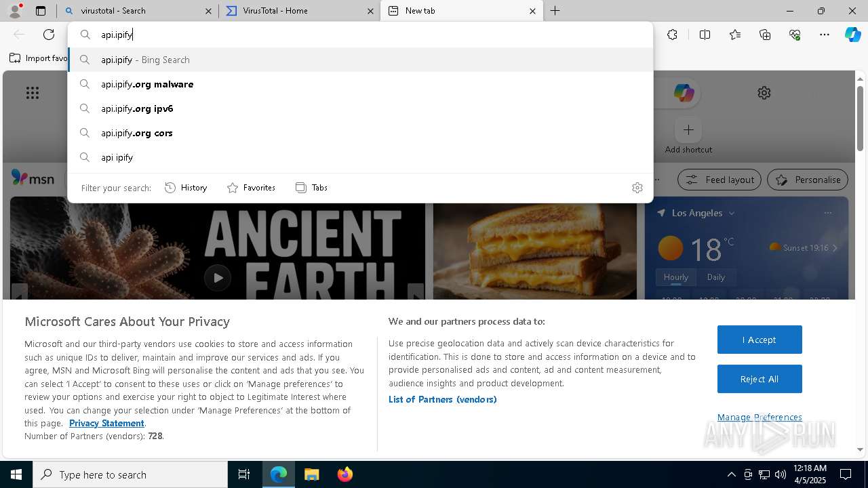Select suggestion api ipify
Screen dimensions: 868x488
[x=361, y=157]
